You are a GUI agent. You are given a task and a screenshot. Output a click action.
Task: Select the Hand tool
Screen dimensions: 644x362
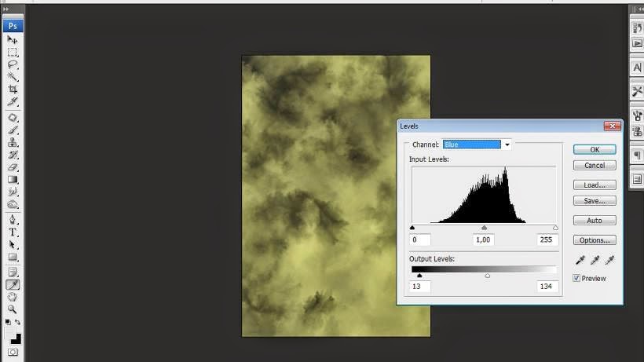[13, 297]
